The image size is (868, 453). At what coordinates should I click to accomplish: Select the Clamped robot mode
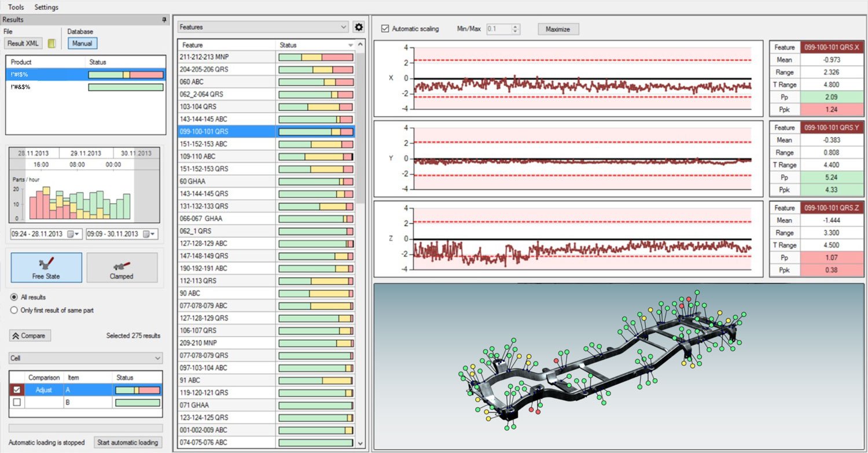tap(122, 268)
